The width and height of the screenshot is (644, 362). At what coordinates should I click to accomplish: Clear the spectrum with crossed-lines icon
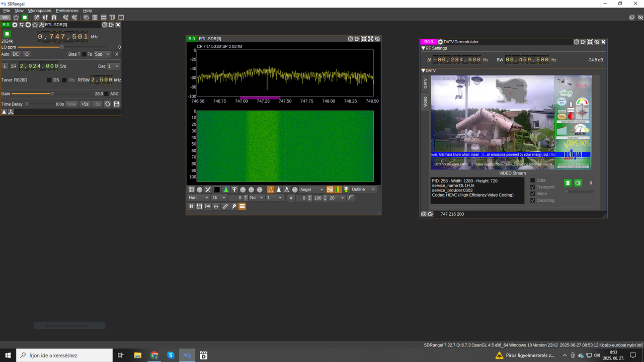pyautogui.click(x=207, y=190)
